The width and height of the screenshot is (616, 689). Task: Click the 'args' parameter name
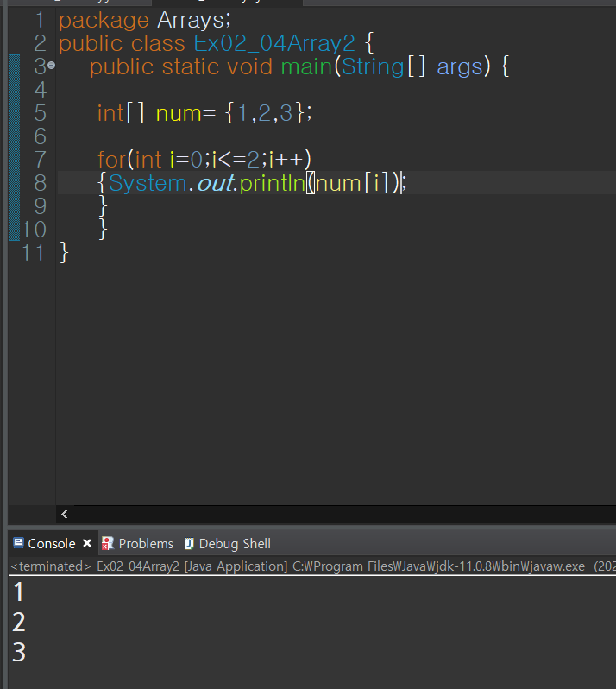(x=460, y=67)
